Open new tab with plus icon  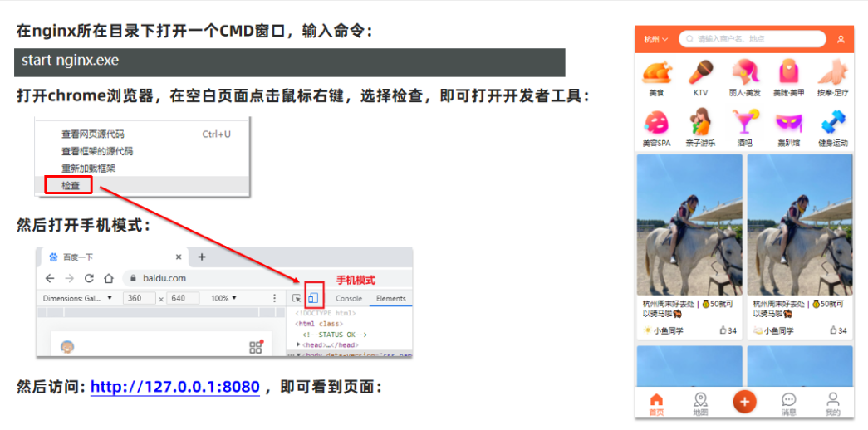[202, 257]
